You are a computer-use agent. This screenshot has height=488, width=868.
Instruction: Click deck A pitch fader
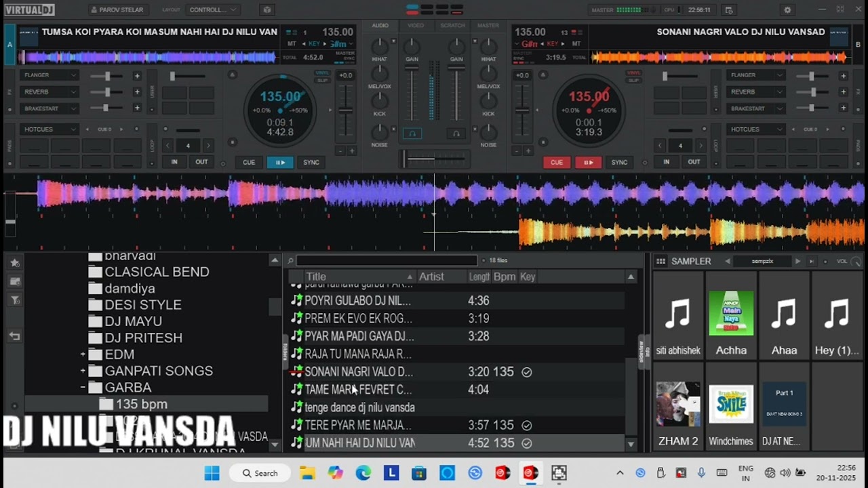(x=346, y=110)
